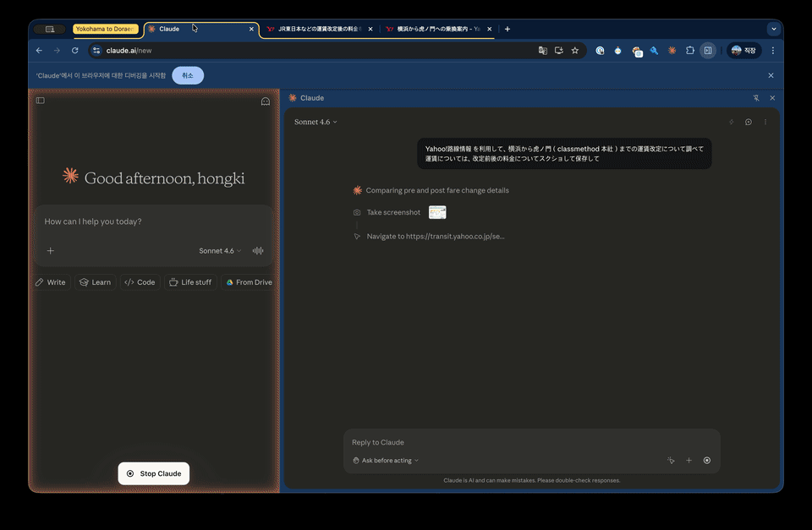812x530 pixels.
Task: Click the translate page icon in address bar
Action: tap(543, 51)
